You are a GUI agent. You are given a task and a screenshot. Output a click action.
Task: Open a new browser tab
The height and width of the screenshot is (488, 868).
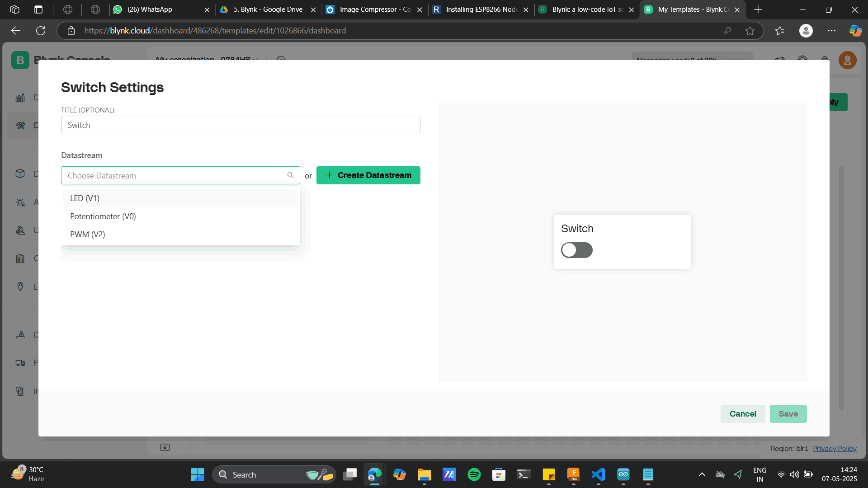click(758, 9)
